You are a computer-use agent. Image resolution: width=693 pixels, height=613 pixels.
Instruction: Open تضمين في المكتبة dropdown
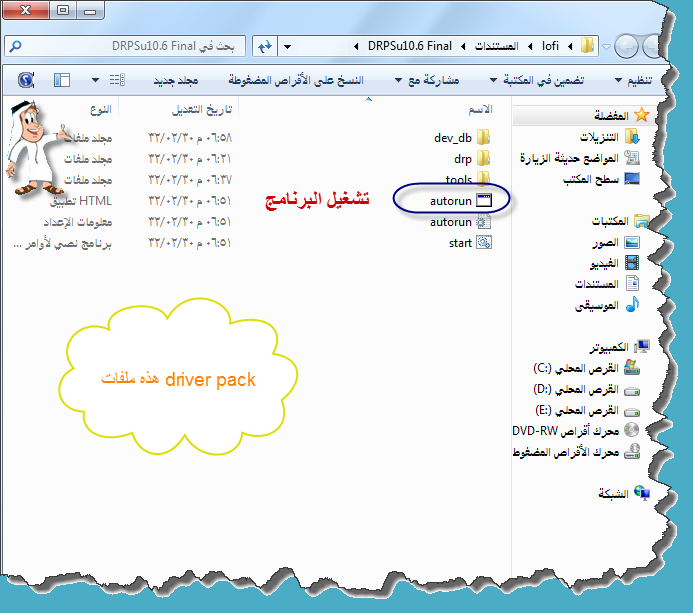pyautogui.click(x=537, y=80)
